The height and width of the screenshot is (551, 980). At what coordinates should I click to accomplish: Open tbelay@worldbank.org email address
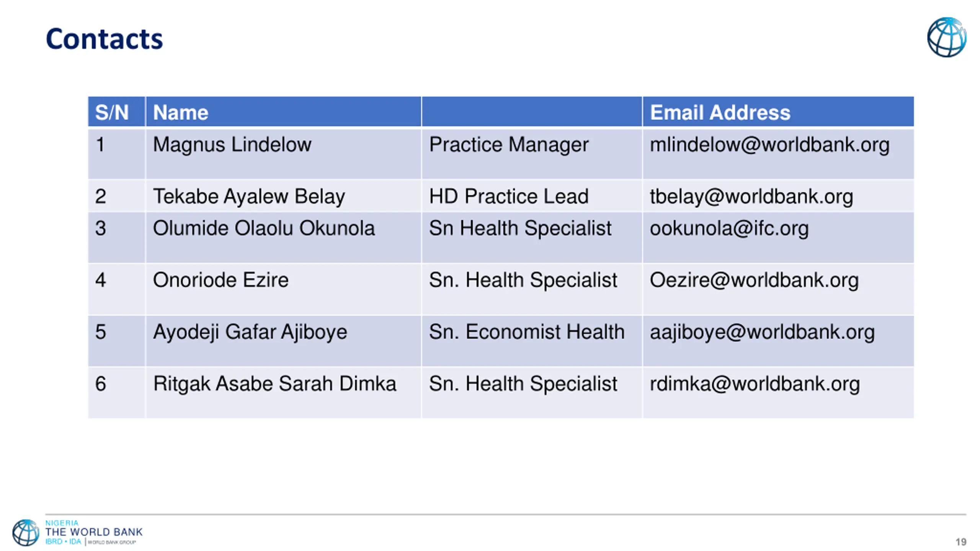click(x=751, y=197)
